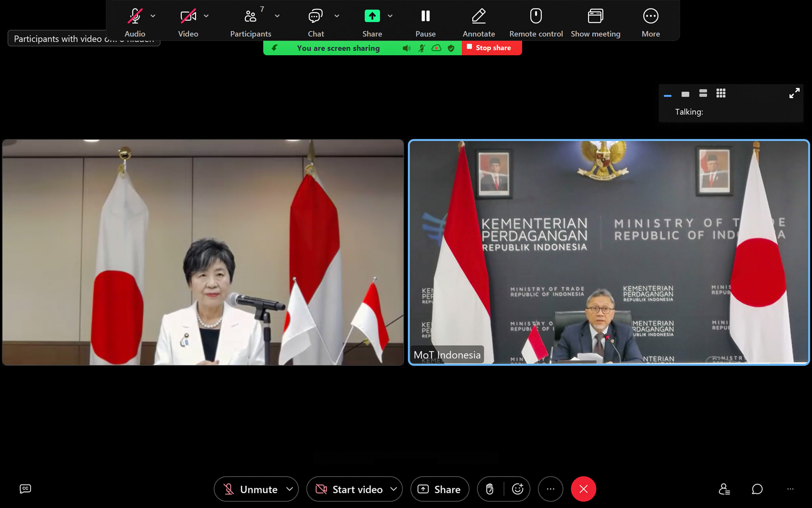Open the three-dot more button in bottom bar
812x508 pixels.
(550, 489)
